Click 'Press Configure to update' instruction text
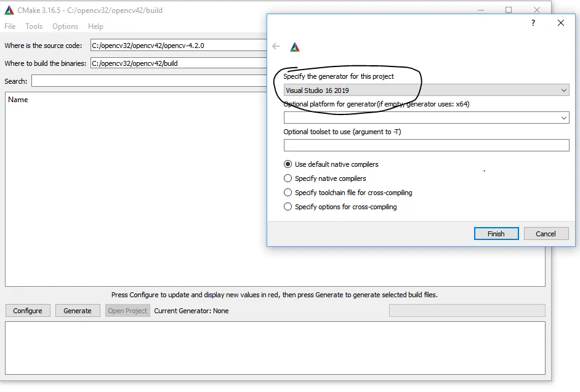 pos(275,295)
